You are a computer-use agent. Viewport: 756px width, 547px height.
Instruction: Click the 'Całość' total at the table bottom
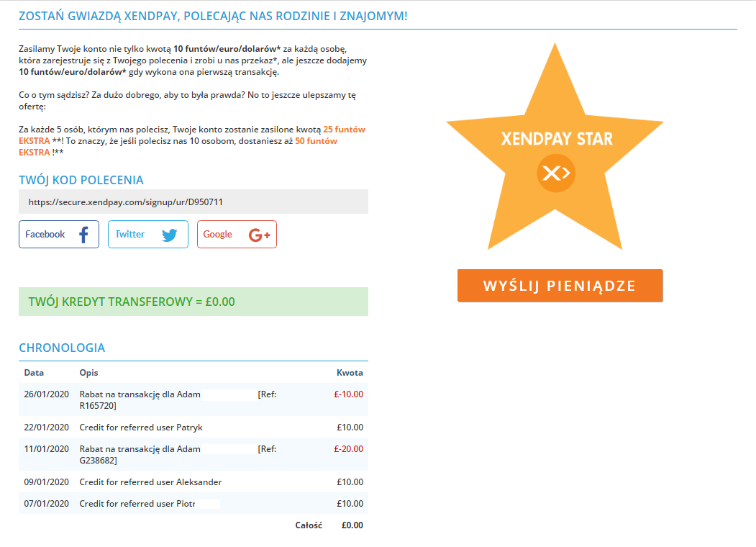coord(309,525)
